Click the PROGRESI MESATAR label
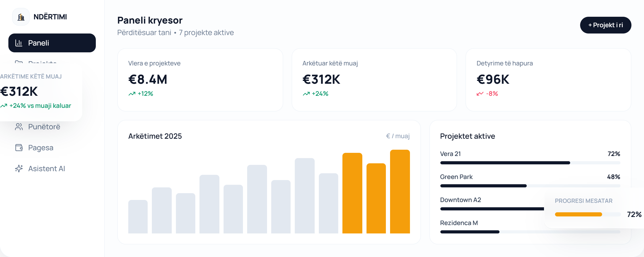Screen dimensions: 644x257 584,201
